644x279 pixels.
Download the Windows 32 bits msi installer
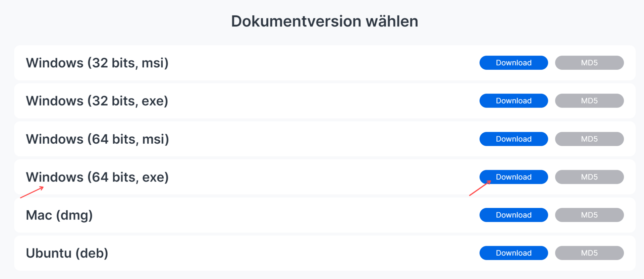tap(514, 63)
